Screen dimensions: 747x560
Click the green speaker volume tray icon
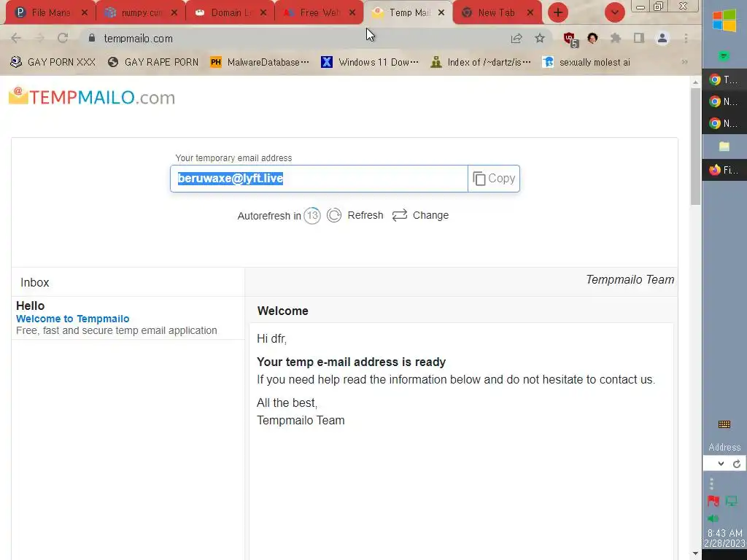pos(713,518)
